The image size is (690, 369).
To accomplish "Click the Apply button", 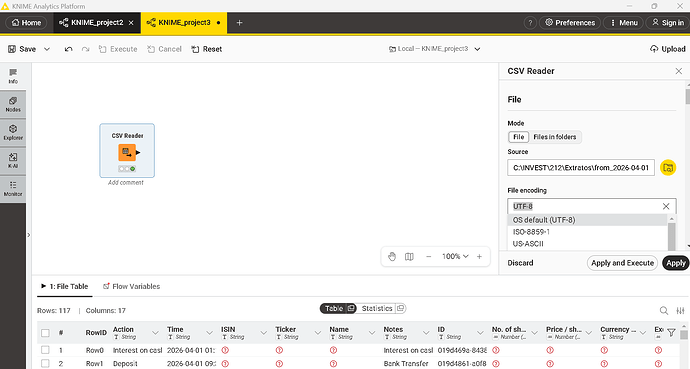I will point(675,263).
